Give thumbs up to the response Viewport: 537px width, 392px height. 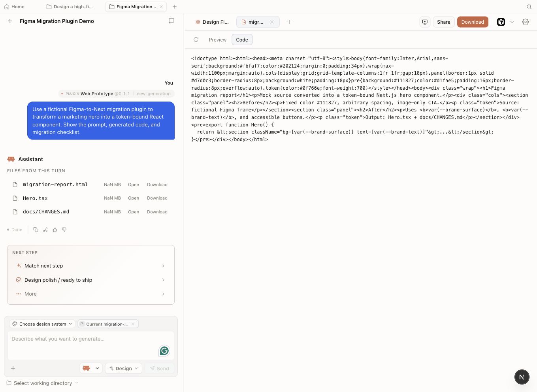(55, 230)
